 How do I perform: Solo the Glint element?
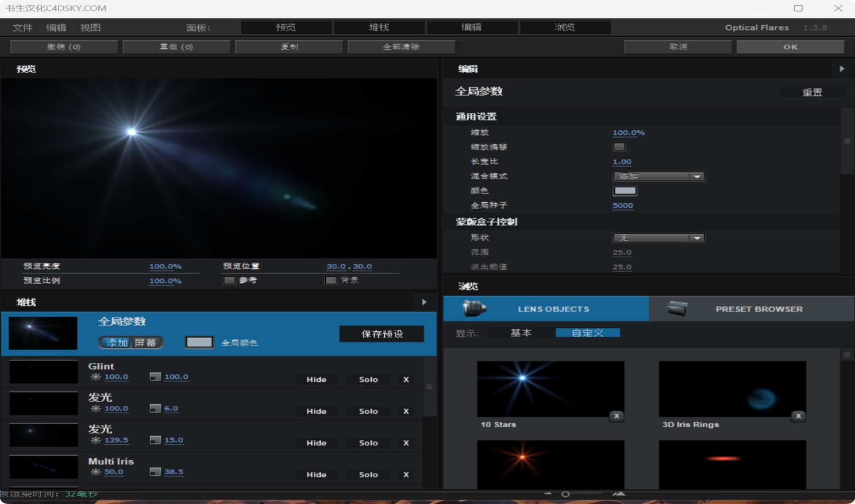369,379
